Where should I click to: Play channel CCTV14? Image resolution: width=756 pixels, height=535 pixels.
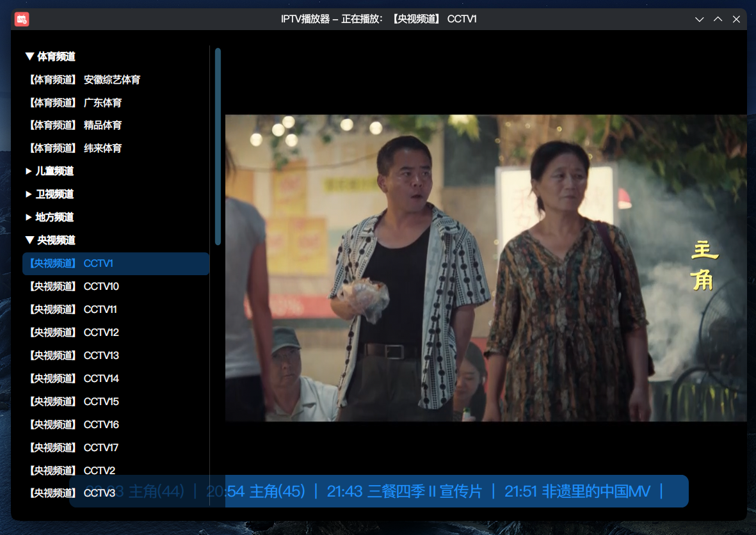[116, 378]
